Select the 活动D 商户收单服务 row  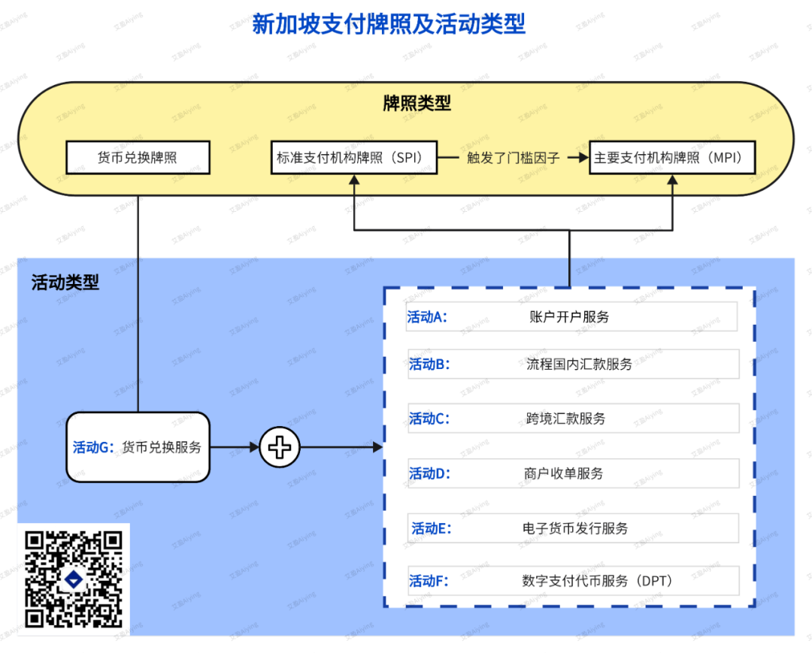click(573, 473)
